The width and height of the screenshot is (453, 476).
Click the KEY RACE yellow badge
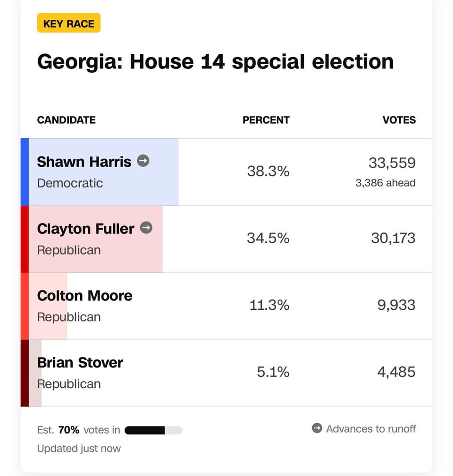point(68,23)
